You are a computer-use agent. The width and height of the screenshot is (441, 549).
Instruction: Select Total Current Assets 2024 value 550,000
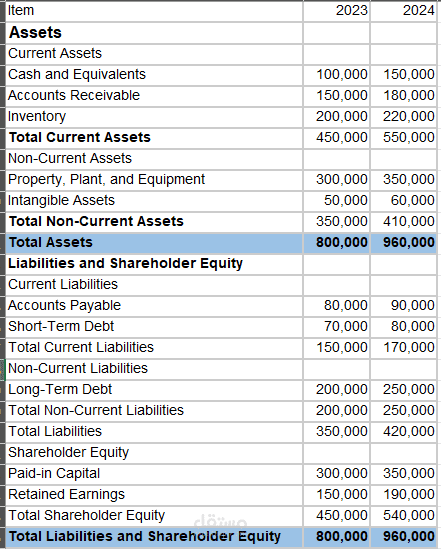click(x=404, y=138)
